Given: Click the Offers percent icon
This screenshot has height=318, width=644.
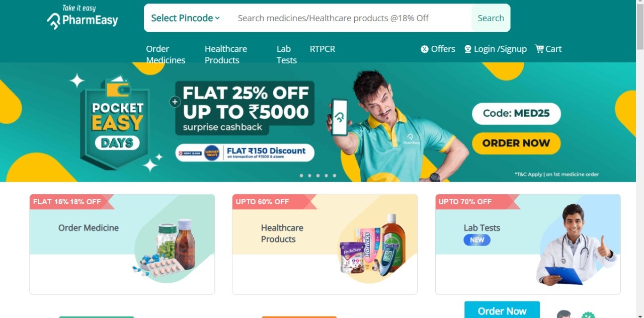Looking at the screenshot, I should pyautogui.click(x=425, y=49).
